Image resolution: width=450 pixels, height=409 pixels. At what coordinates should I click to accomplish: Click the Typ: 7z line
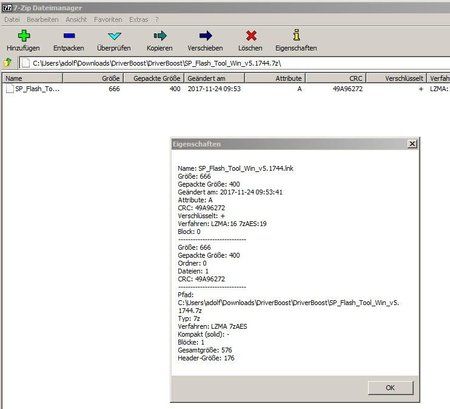pyautogui.click(x=189, y=318)
